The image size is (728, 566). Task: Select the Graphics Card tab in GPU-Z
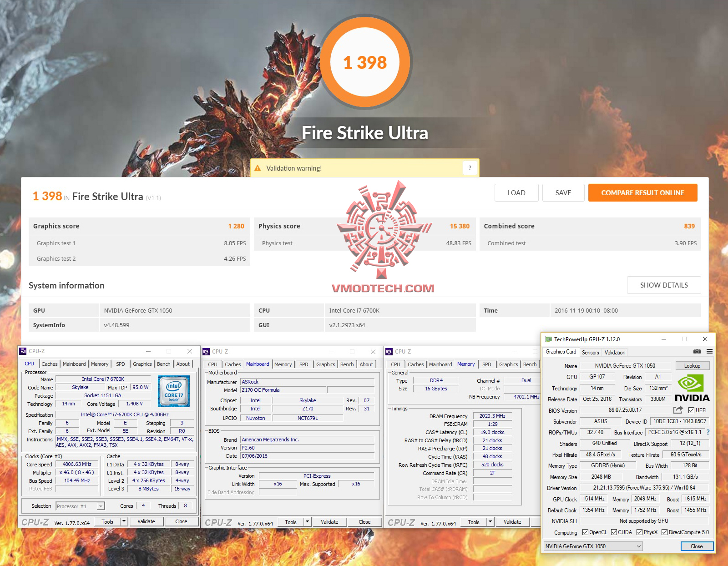(x=561, y=352)
